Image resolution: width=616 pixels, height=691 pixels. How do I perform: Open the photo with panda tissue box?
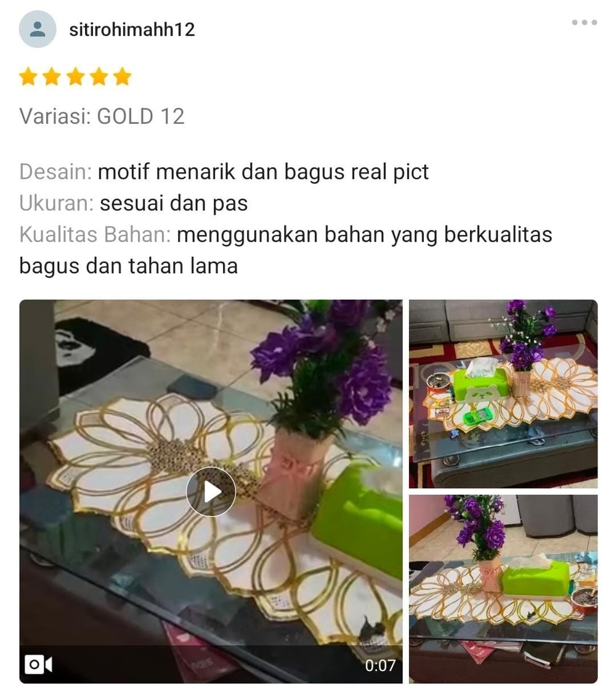click(x=503, y=393)
